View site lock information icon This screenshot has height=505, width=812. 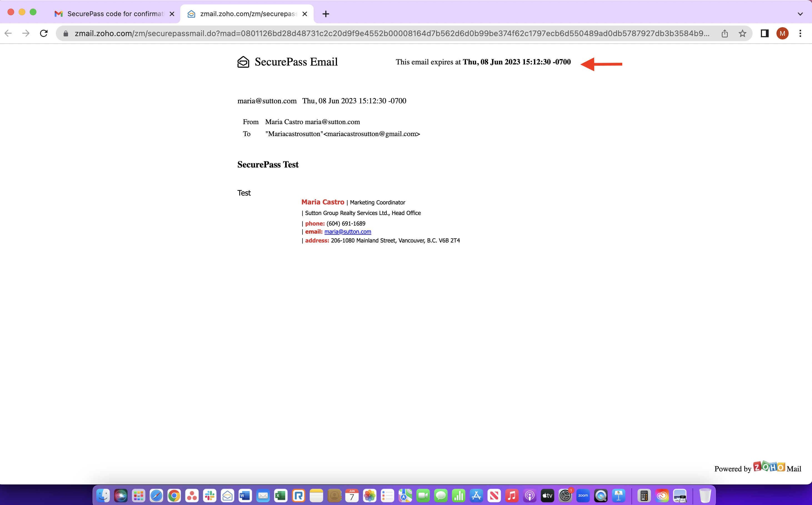coord(66,33)
